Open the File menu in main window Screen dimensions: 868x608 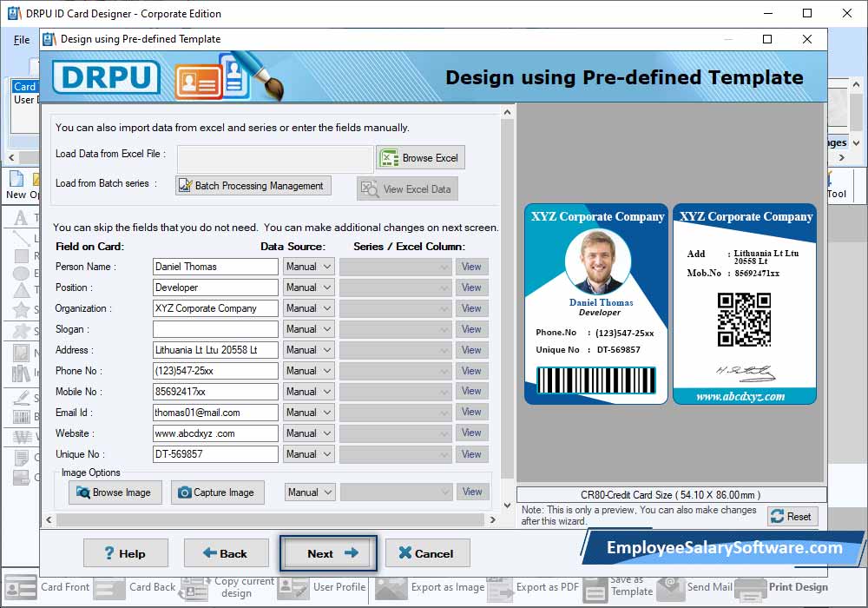point(22,40)
